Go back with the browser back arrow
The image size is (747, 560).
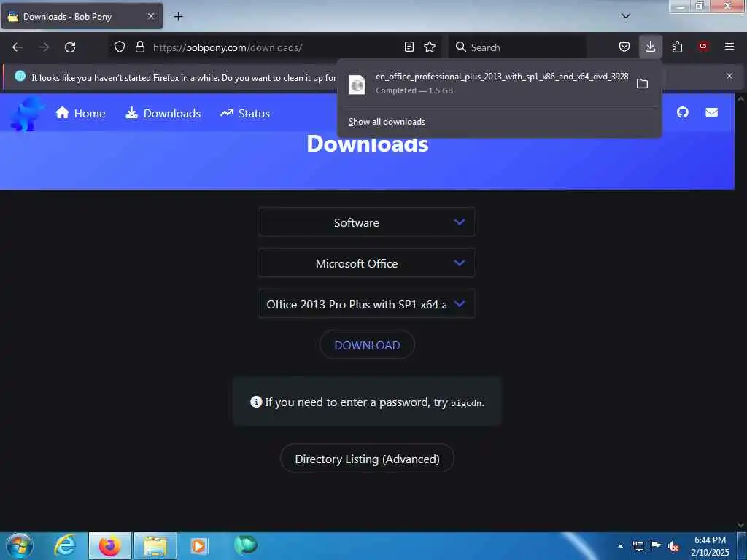tap(18, 47)
